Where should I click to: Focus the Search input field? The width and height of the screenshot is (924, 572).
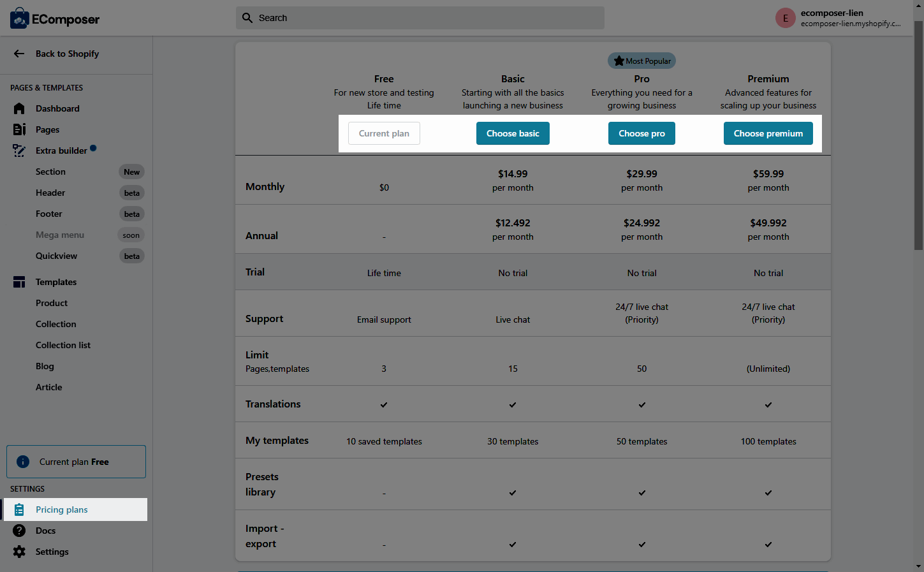click(x=420, y=18)
